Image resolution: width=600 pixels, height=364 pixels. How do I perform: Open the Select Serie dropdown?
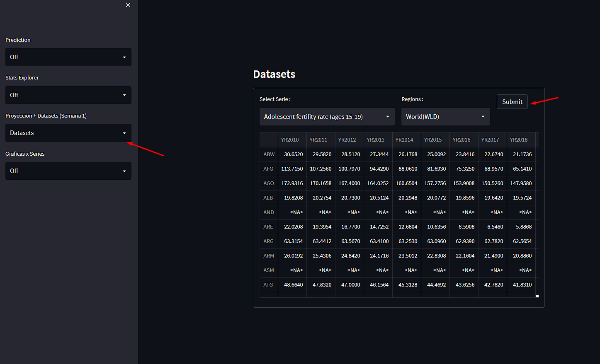point(327,116)
